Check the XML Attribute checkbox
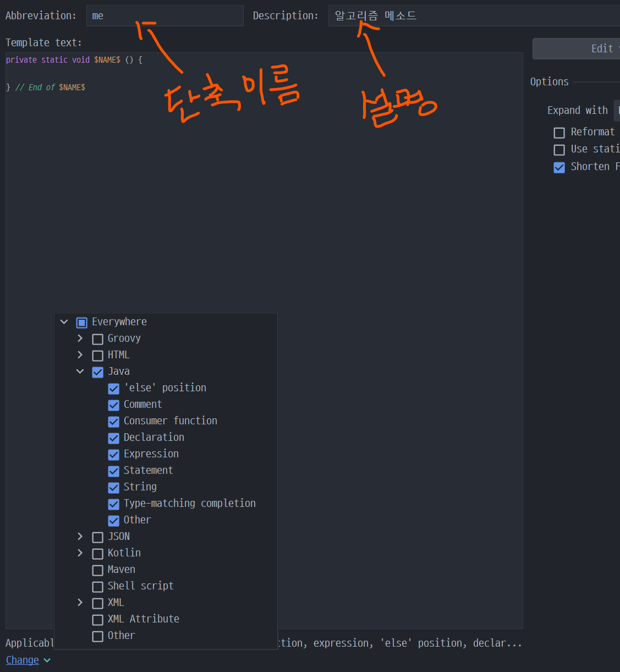The height and width of the screenshot is (672, 620). click(97, 620)
